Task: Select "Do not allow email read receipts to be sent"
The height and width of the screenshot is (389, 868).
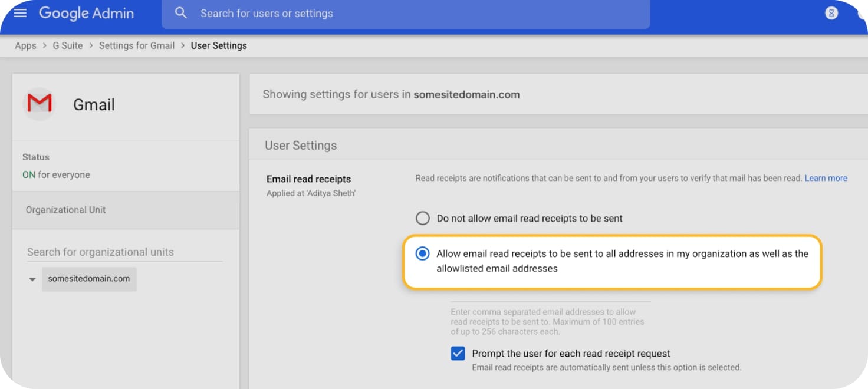Action: 422,218
